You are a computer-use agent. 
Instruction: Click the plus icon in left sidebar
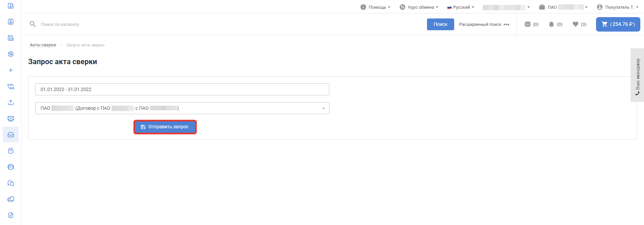pyautogui.click(x=11, y=70)
